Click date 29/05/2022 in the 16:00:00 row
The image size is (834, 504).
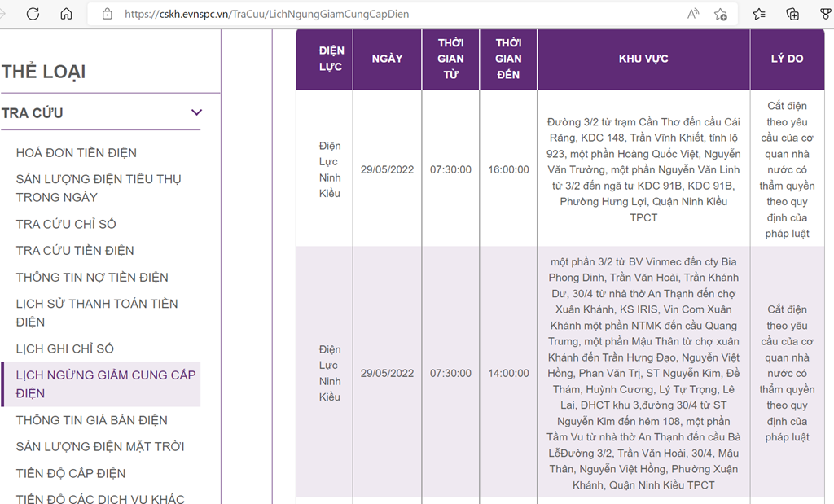click(x=387, y=169)
